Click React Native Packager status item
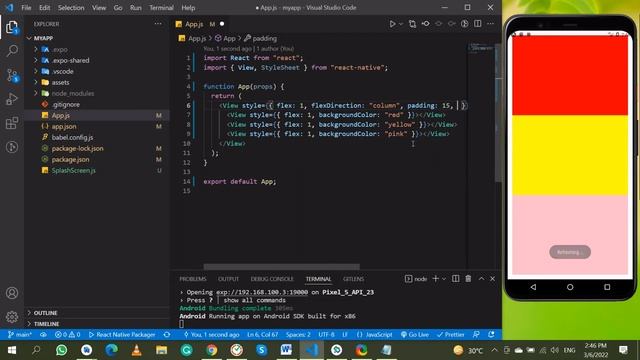The height and width of the screenshot is (360, 640). [x=122, y=335]
